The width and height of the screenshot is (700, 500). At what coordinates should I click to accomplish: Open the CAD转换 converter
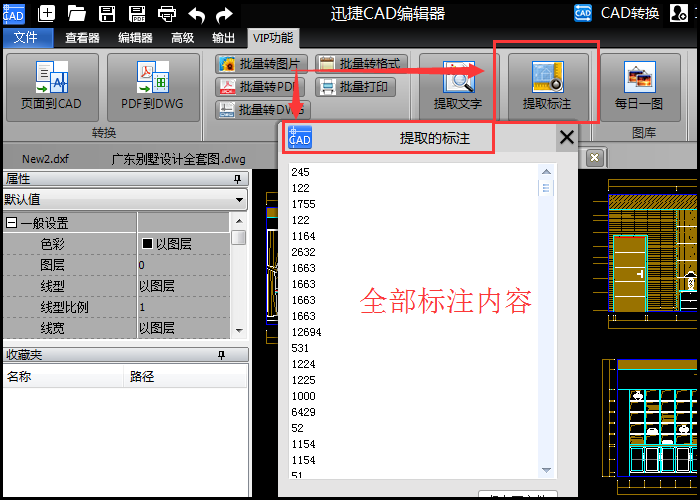617,13
